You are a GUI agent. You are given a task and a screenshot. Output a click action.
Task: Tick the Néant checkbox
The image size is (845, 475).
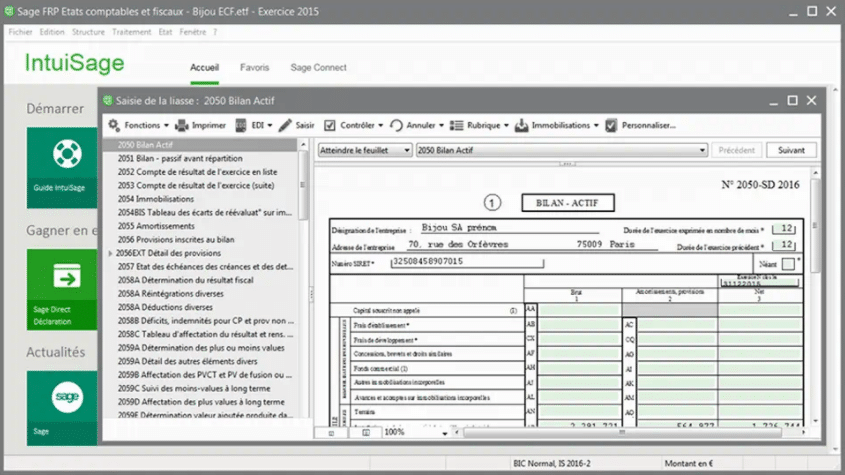tap(788, 264)
